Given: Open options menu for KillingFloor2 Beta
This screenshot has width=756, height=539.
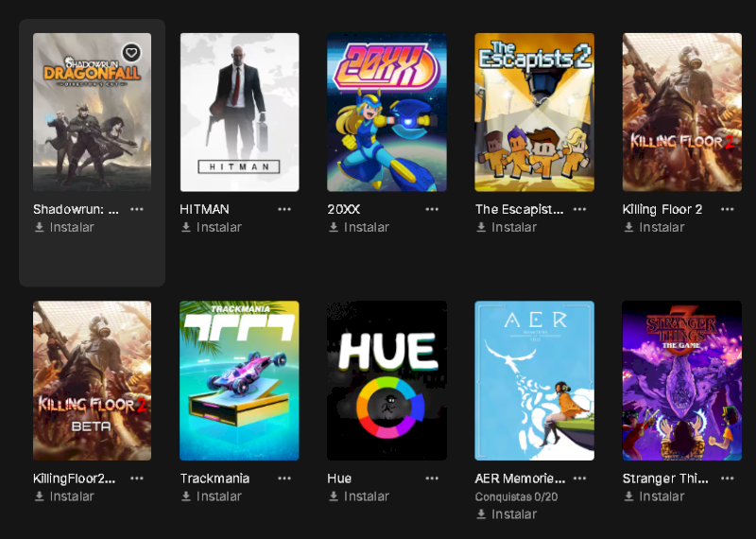Looking at the screenshot, I should [137, 478].
